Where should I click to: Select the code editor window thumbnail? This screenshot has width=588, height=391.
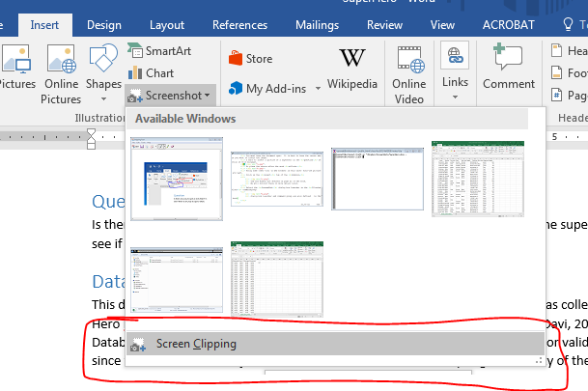click(x=276, y=178)
